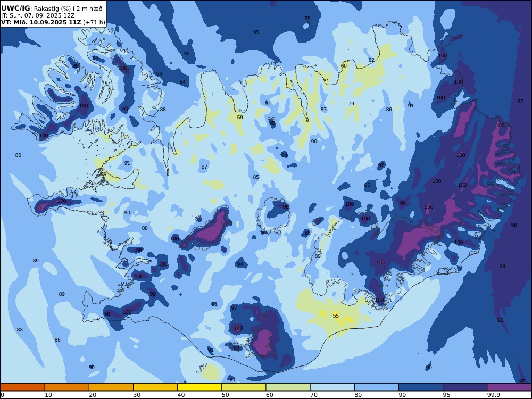Pick the '60' humidity value on the map
The image size is (532, 399).
pos(344,66)
